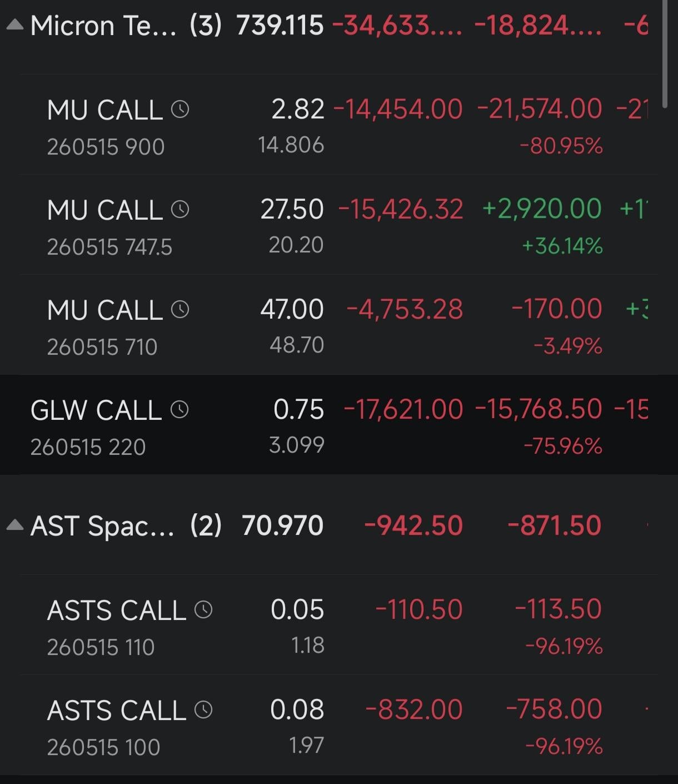This screenshot has width=678, height=784.
Task: Tap clock icon beside MU CALL 260515 747.5
Action: [180, 209]
